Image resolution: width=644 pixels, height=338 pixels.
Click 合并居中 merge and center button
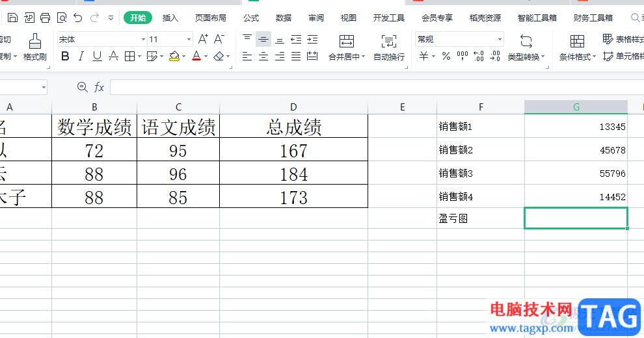347,47
